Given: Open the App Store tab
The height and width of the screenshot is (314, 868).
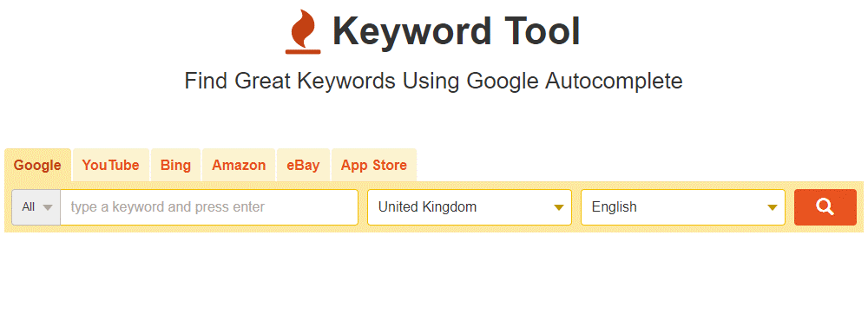Looking at the screenshot, I should pyautogui.click(x=373, y=165).
